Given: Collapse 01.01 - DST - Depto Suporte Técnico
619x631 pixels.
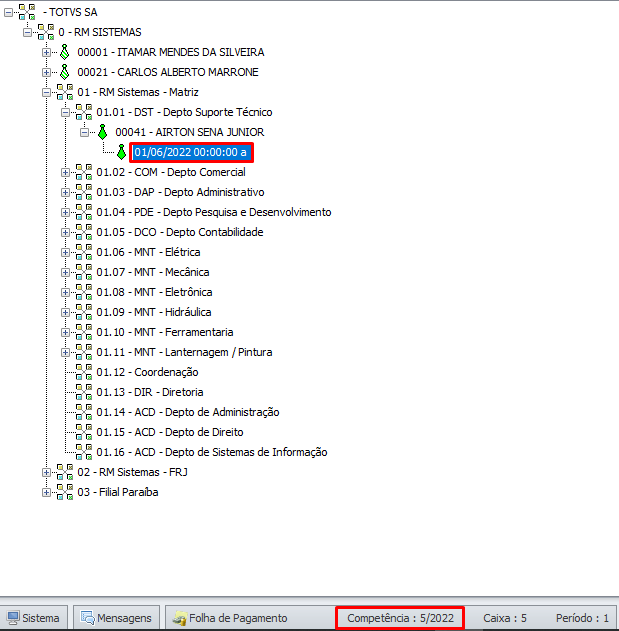Looking at the screenshot, I should tap(65, 113).
